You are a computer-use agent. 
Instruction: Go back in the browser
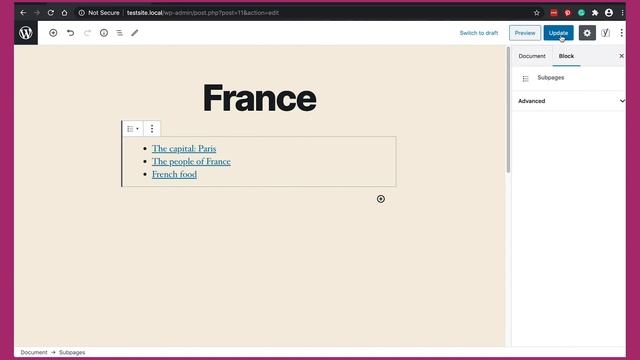point(23,13)
